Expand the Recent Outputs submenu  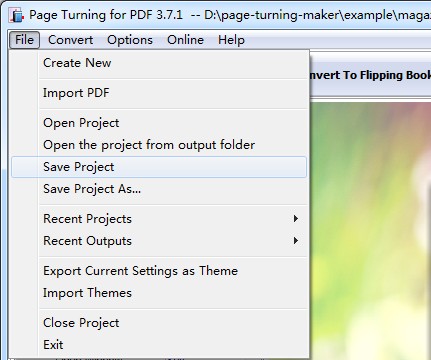(x=159, y=241)
